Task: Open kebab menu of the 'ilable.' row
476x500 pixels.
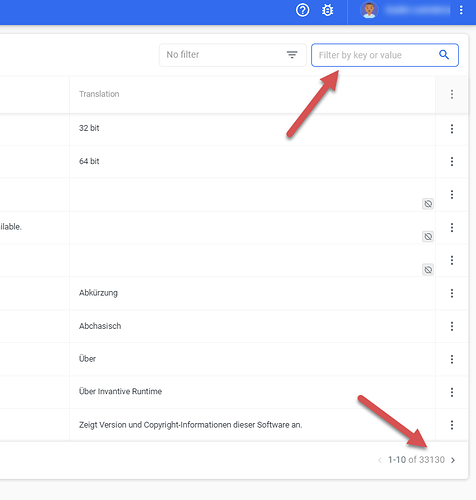Action: [452, 228]
